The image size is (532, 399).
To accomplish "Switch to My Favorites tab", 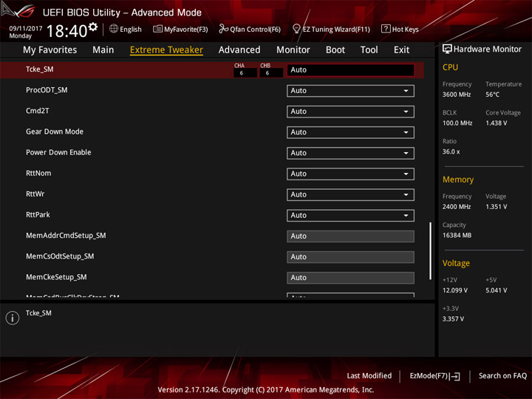I will click(x=50, y=50).
